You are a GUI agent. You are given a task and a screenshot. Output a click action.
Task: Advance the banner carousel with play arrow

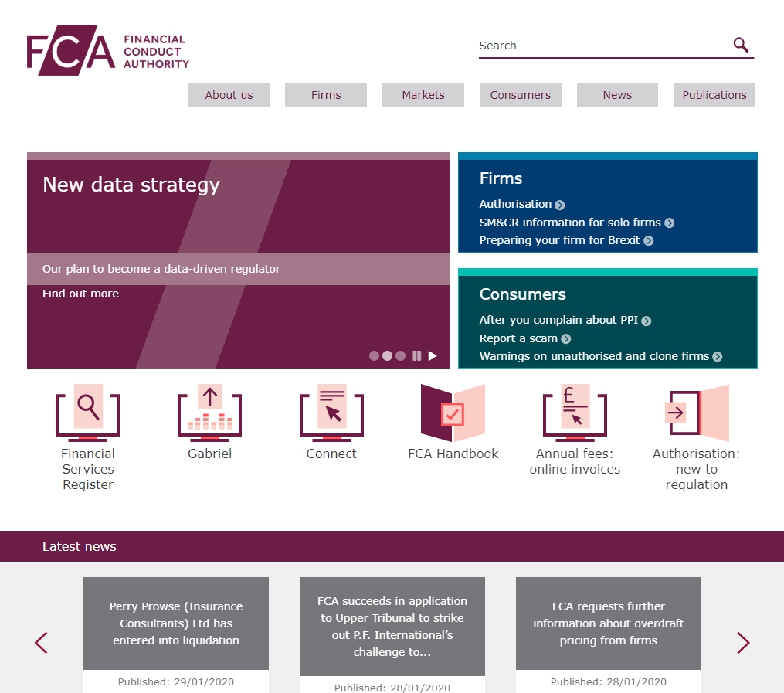coord(433,355)
